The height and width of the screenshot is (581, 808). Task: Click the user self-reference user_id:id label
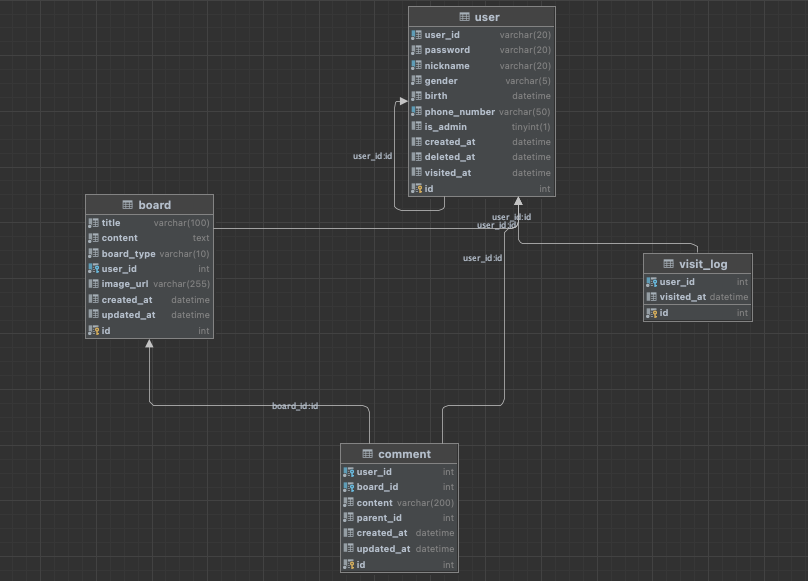pos(373,156)
